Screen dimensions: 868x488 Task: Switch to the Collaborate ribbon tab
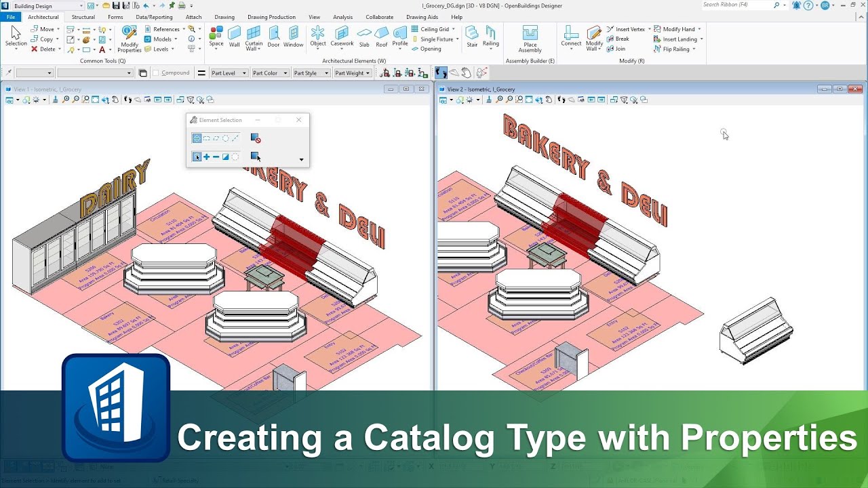click(x=379, y=17)
